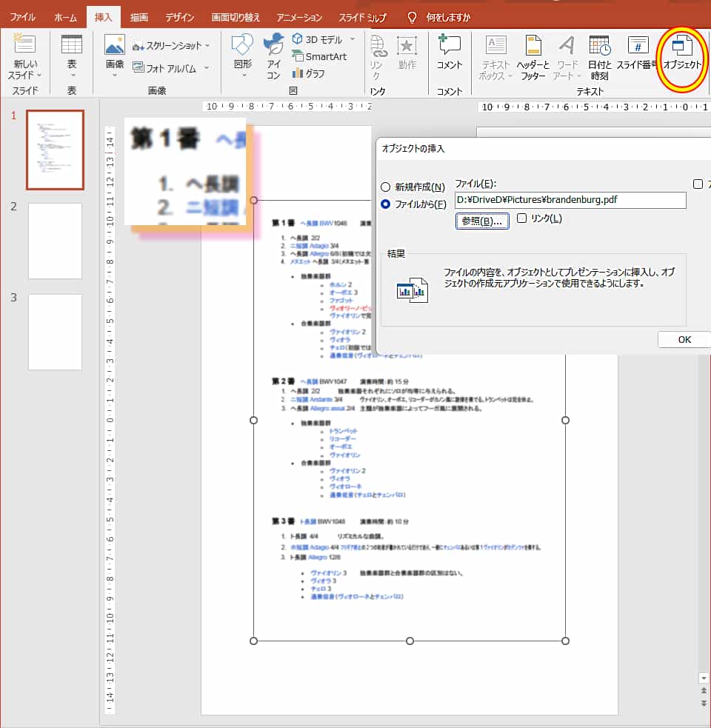The height and width of the screenshot is (728, 711).
Task: Expand the 3D Model dropdown arrow
Action: click(x=353, y=39)
